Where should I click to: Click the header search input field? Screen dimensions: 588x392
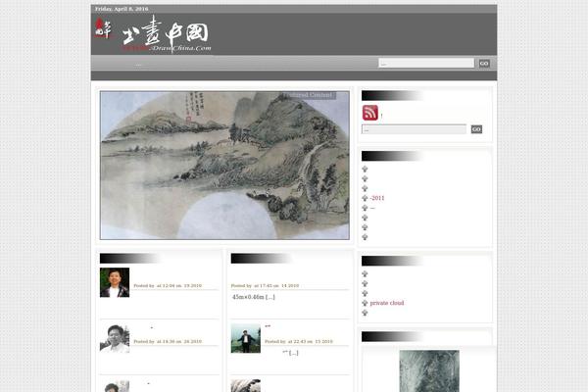coord(426,63)
